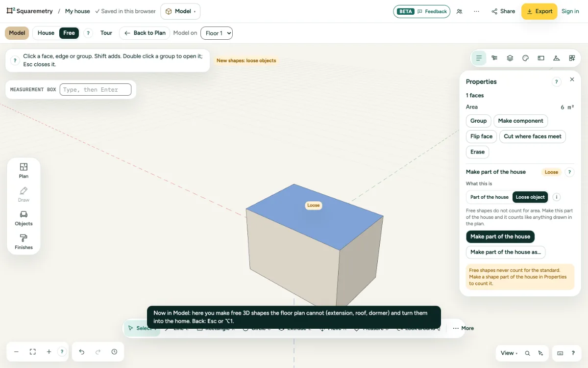Open the terrain mountain panel icon
The image size is (588, 368).
click(x=557, y=58)
